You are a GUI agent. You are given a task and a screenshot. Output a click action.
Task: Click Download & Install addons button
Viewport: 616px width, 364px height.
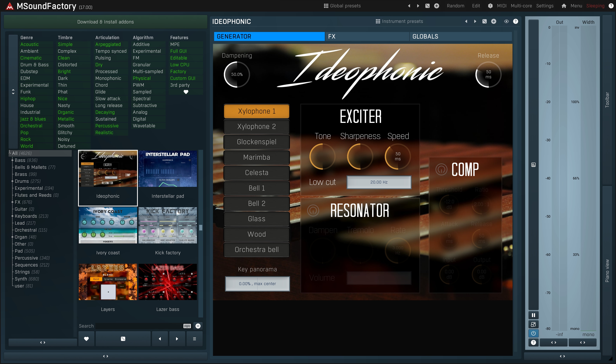coord(105,22)
